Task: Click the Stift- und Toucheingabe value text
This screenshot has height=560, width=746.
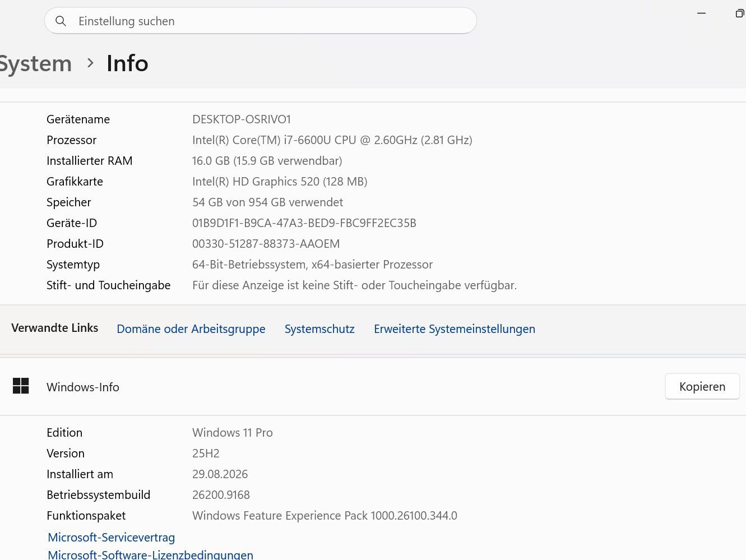Action: coord(355,285)
